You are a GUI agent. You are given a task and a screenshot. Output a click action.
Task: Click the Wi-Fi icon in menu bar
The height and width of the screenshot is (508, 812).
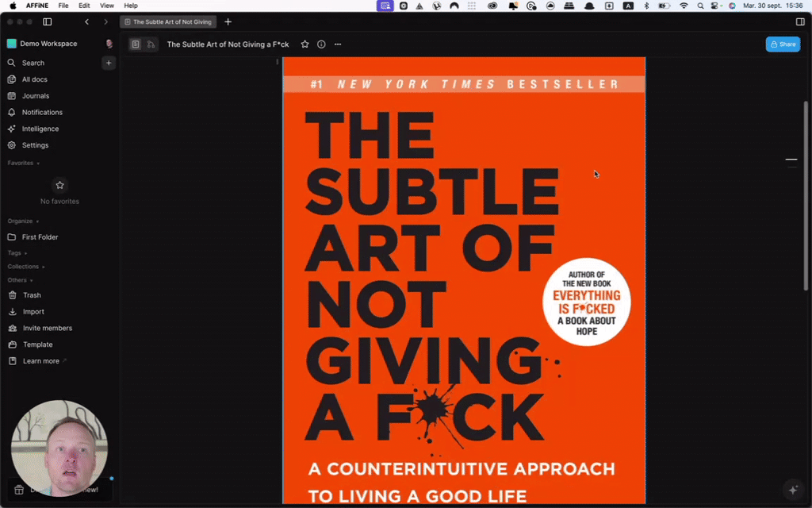pyautogui.click(x=684, y=6)
